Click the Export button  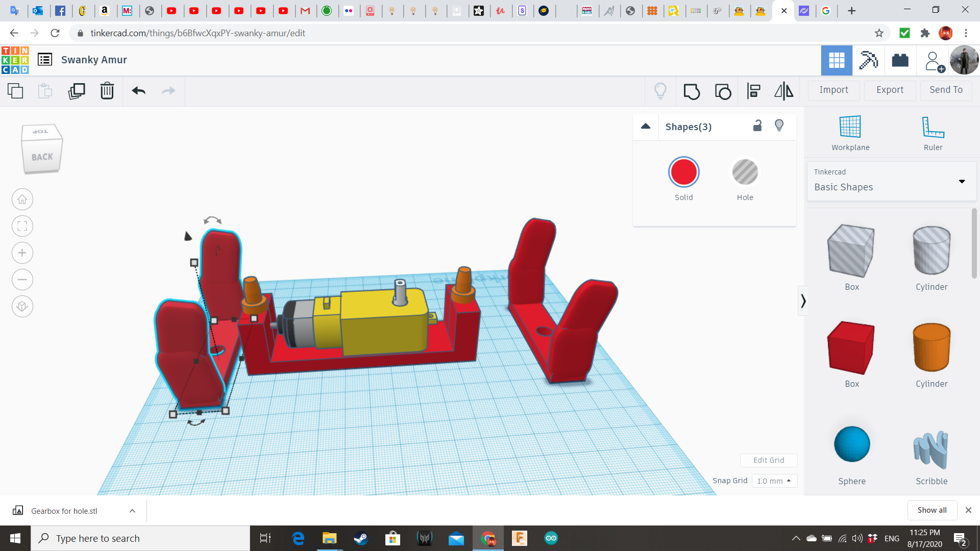tap(889, 90)
